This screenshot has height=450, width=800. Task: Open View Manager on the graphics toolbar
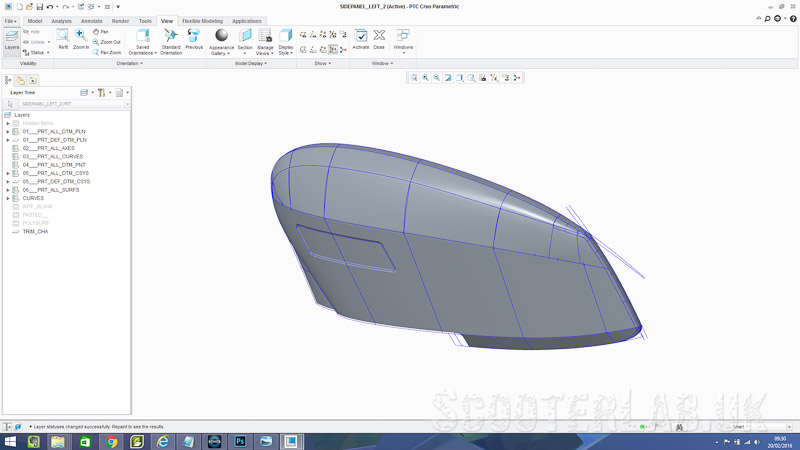pos(483,78)
